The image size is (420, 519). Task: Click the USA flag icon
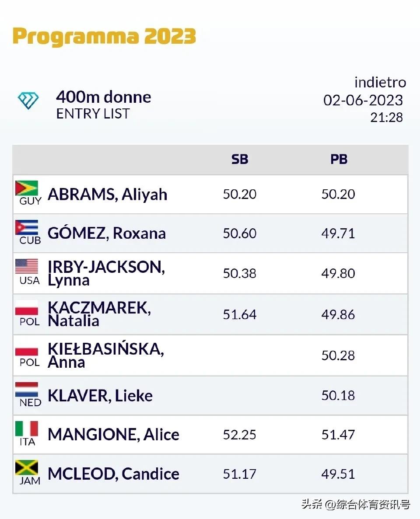click(x=27, y=267)
